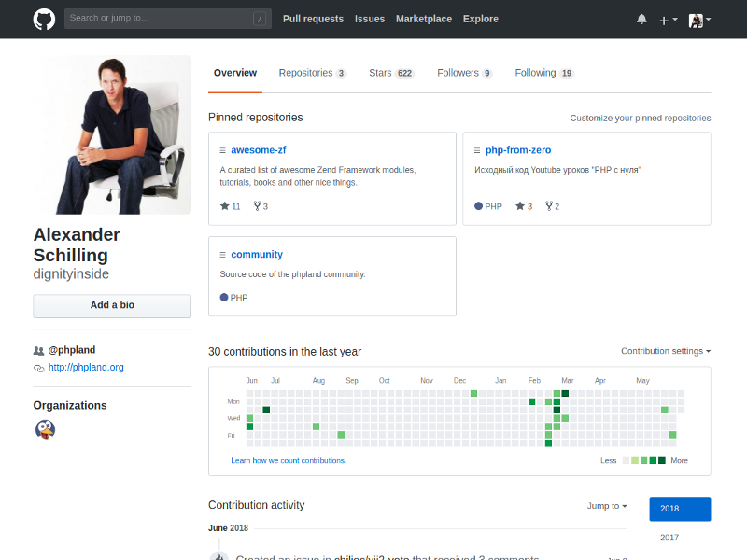Click Learn how we count contributions
Screen dimensions: 747x560
click(289, 460)
